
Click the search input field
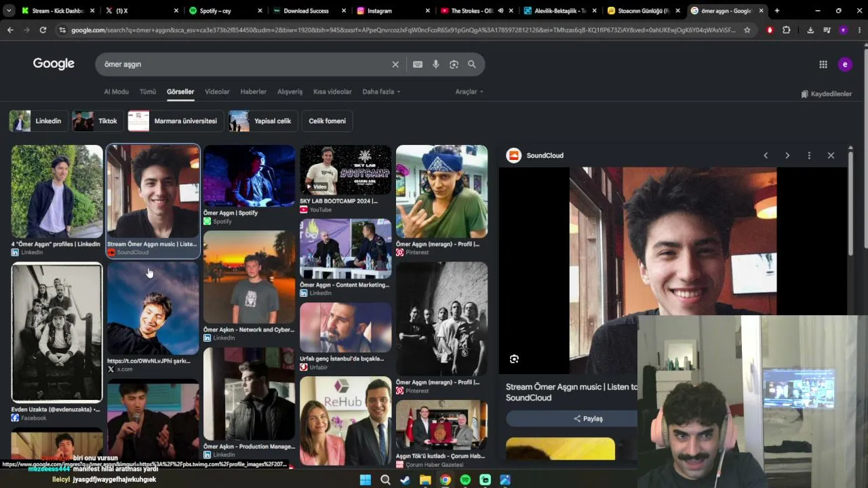244,64
